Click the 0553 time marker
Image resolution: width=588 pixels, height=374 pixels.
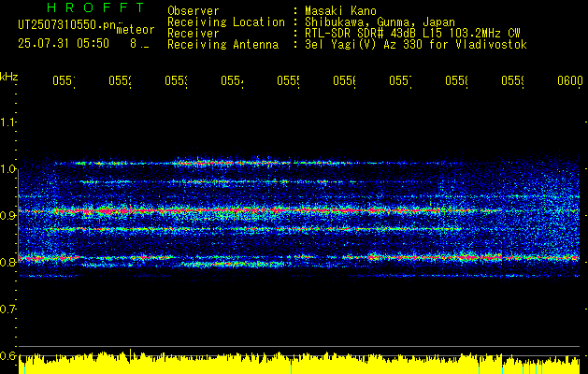(177, 80)
